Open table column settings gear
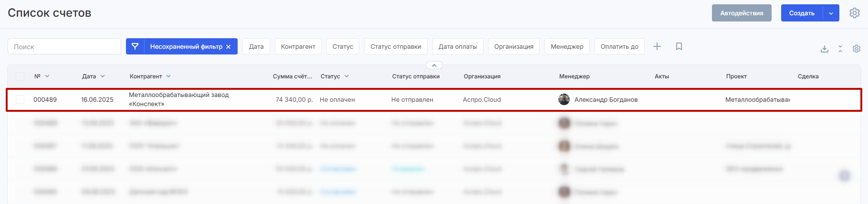The width and height of the screenshot is (868, 204). pyautogui.click(x=857, y=49)
